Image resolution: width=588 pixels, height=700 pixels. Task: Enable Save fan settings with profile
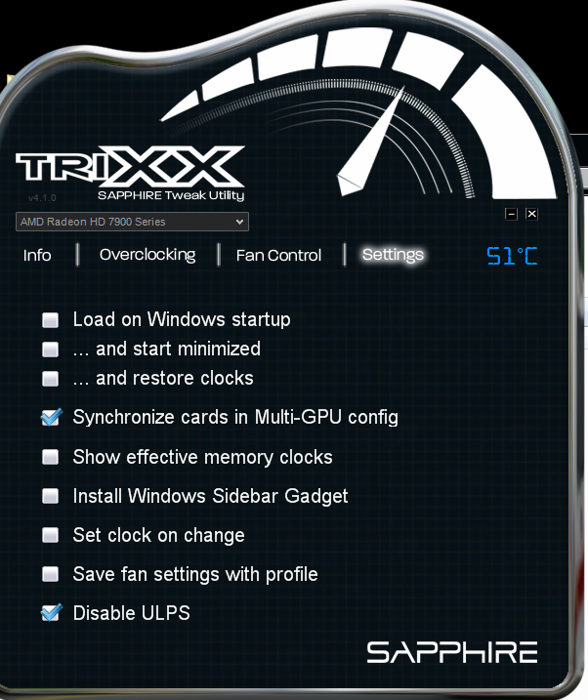coord(50,574)
